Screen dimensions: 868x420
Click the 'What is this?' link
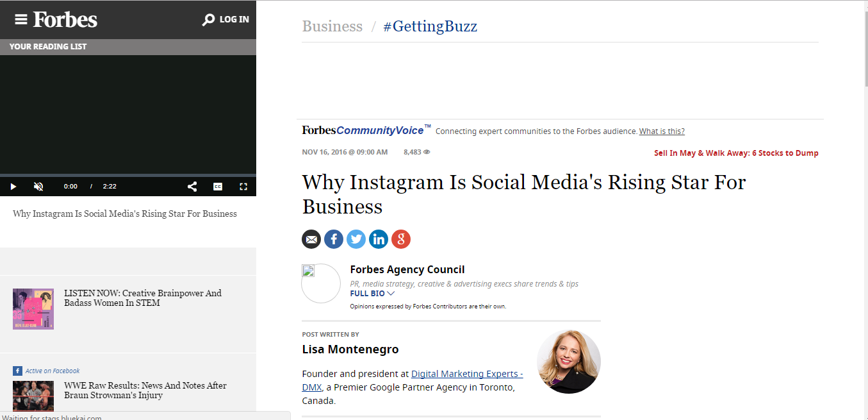(x=662, y=131)
